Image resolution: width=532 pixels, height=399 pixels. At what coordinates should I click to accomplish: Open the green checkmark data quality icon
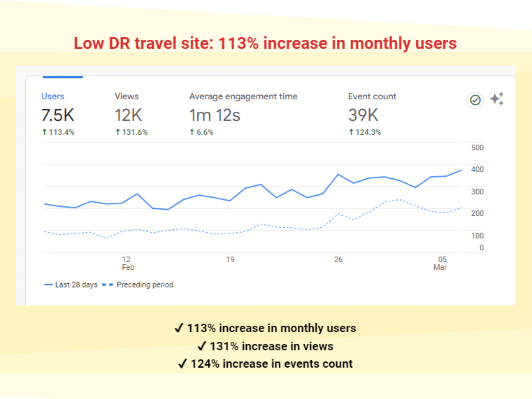coord(475,100)
